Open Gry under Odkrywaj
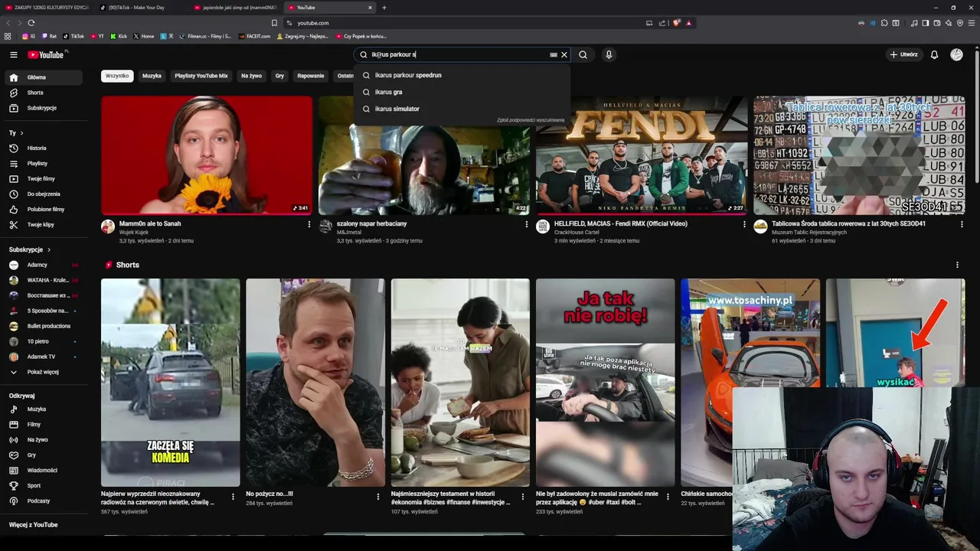The image size is (980, 551). click(x=44, y=455)
